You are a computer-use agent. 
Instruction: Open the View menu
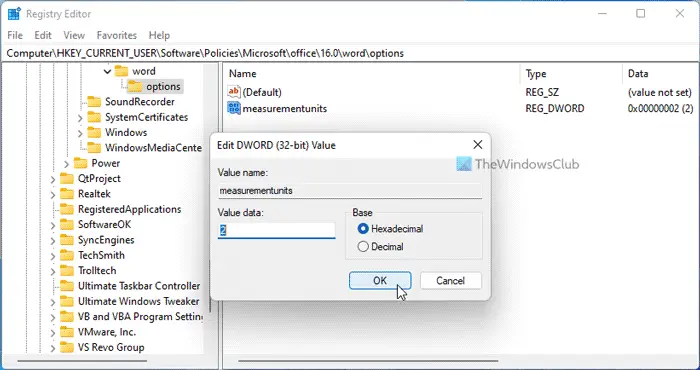coord(74,35)
